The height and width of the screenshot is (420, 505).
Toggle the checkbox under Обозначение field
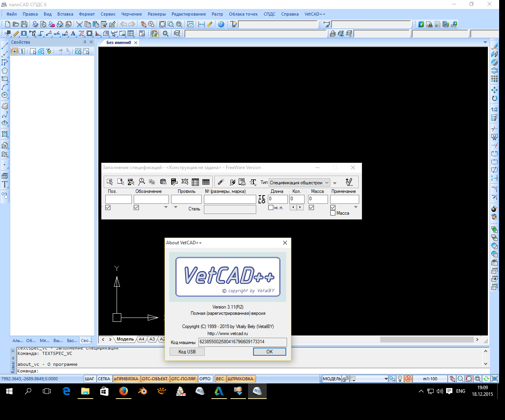pyautogui.click(x=136, y=208)
